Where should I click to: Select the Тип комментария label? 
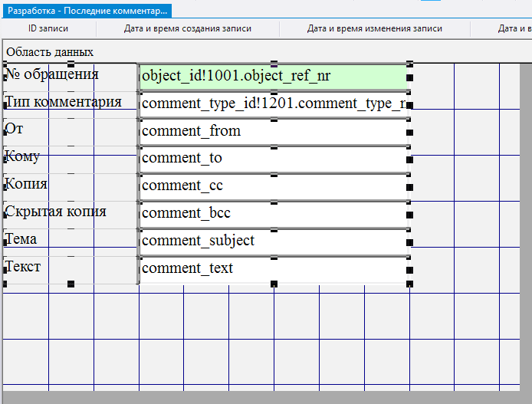click(x=64, y=102)
